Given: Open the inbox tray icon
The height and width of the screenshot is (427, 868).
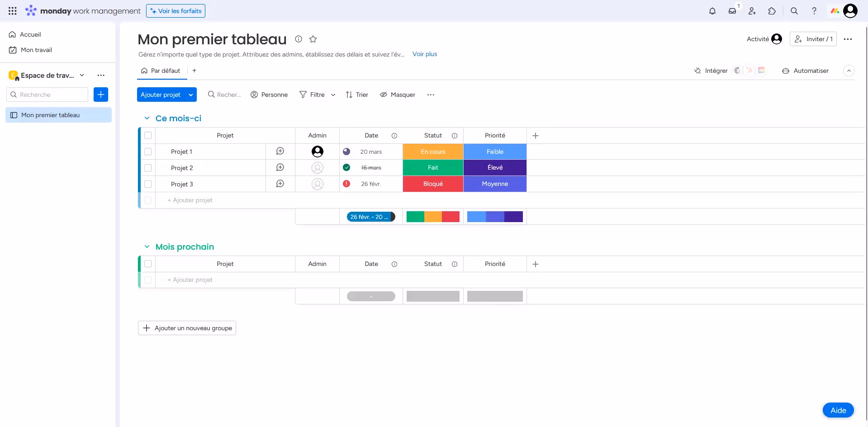Looking at the screenshot, I should 732,11.
